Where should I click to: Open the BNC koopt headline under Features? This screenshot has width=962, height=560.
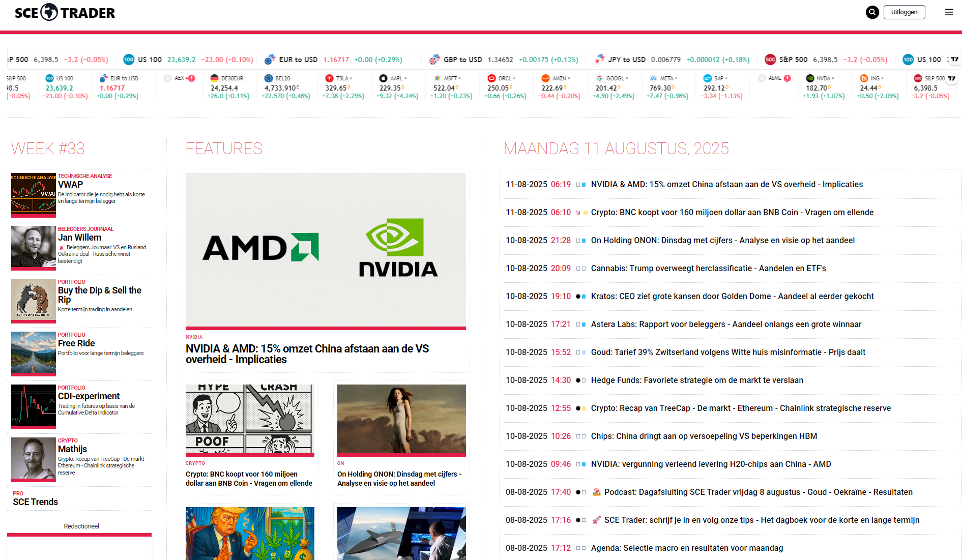point(249,479)
